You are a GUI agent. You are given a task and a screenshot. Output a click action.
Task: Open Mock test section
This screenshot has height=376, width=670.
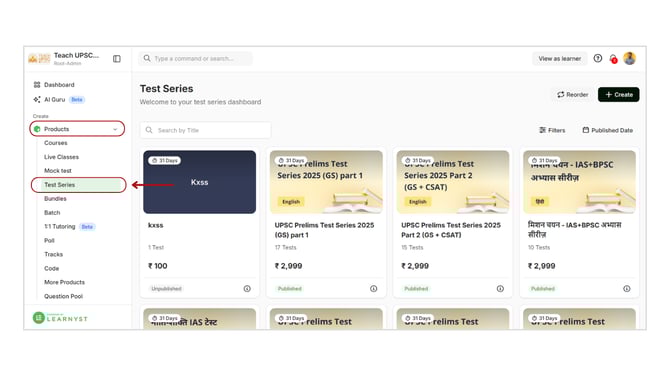point(58,170)
